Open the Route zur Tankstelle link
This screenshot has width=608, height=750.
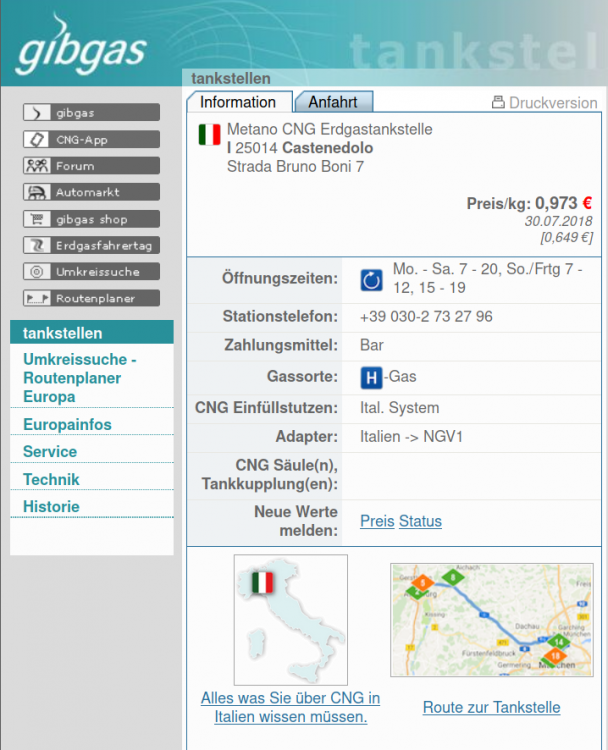tap(491, 707)
